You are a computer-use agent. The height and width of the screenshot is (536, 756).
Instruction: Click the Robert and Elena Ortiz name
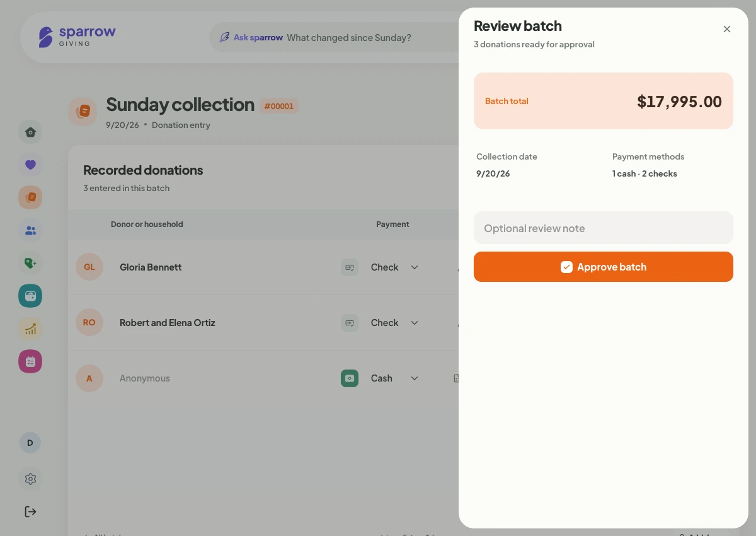[x=168, y=323]
